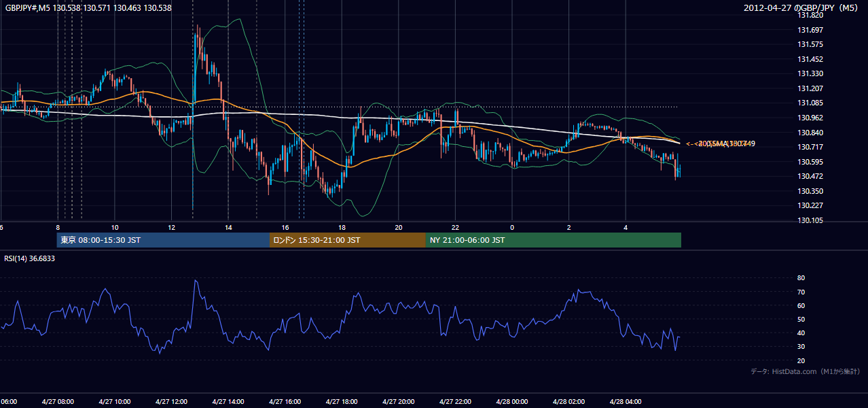Click the bottom time label 4/27 20:00
This screenshot has width=868, height=408.
[398, 402]
